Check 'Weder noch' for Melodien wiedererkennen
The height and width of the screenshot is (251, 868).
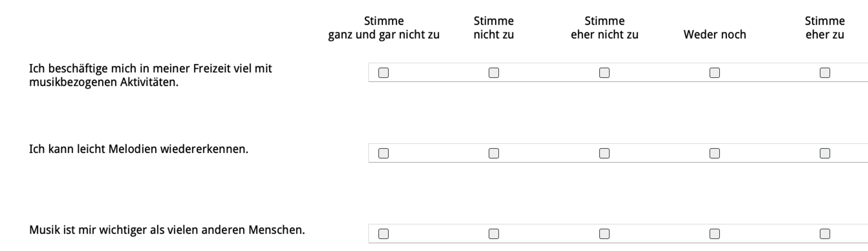tap(715, 154)
